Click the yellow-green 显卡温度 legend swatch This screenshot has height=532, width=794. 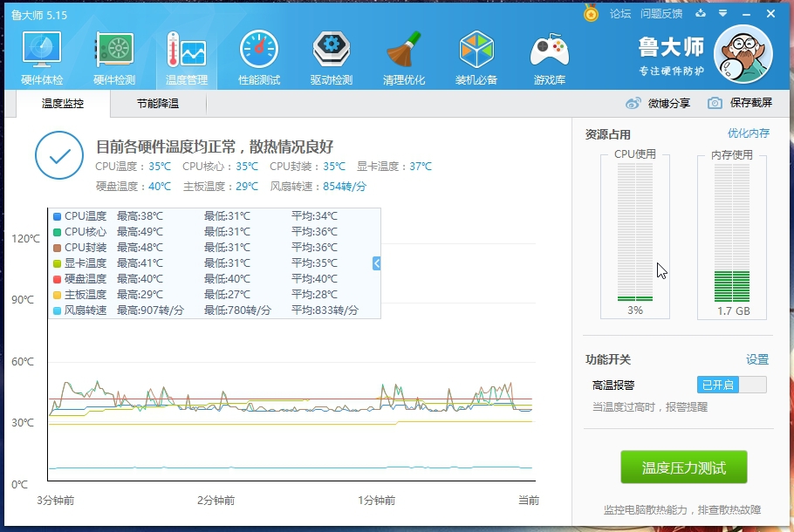[58, 263]
